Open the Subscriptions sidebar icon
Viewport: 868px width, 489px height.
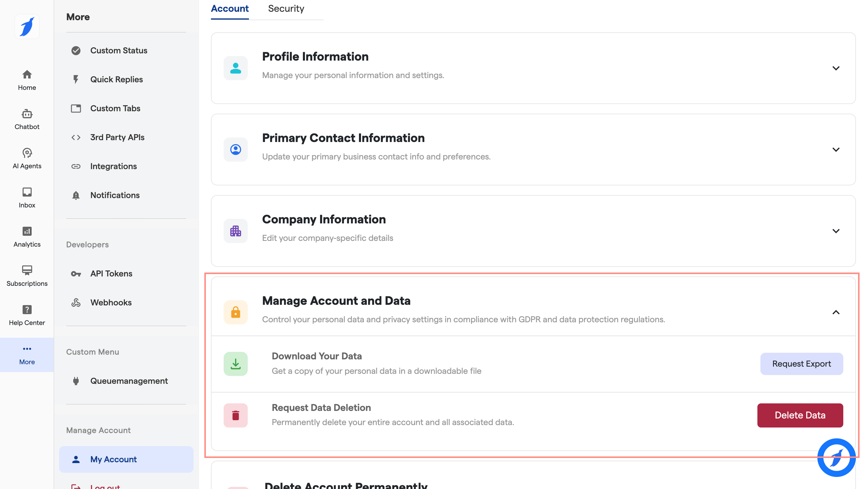click(x=27, y=276)
